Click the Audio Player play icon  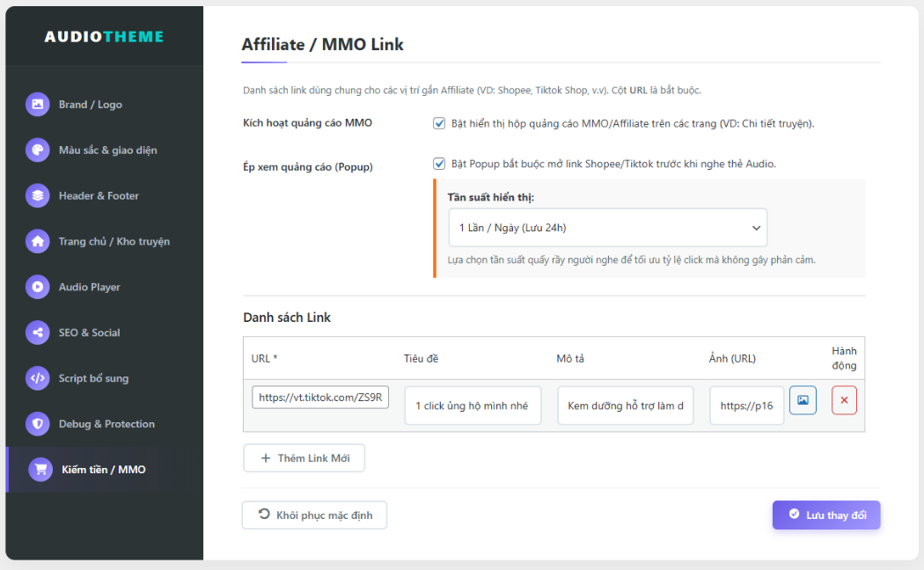[x=37, y=287]
